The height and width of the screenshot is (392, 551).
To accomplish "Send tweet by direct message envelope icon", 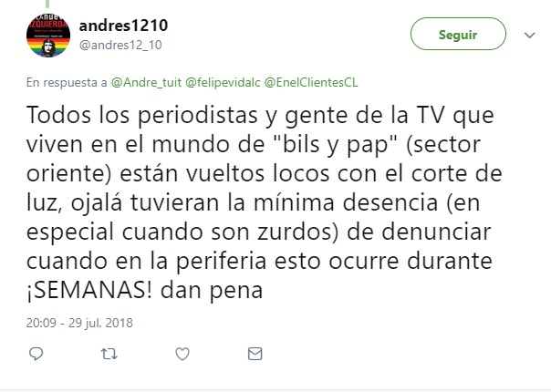I will pos(255,354).
